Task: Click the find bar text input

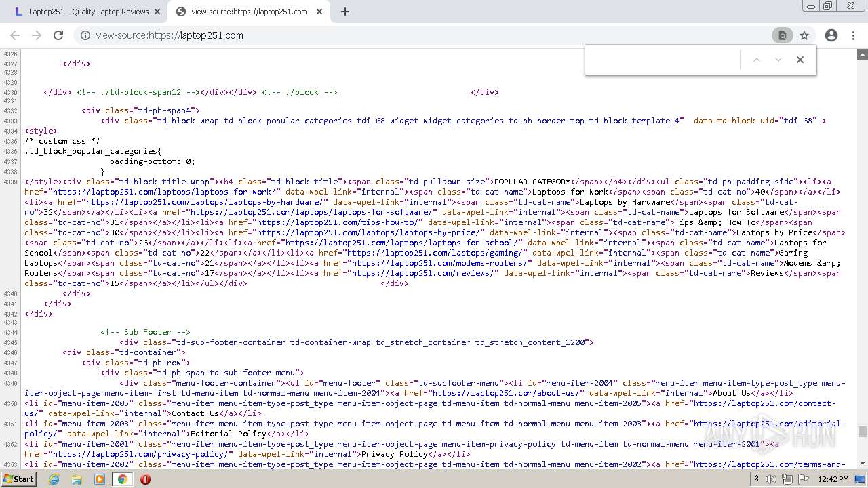Action: [x=663, y=60]
